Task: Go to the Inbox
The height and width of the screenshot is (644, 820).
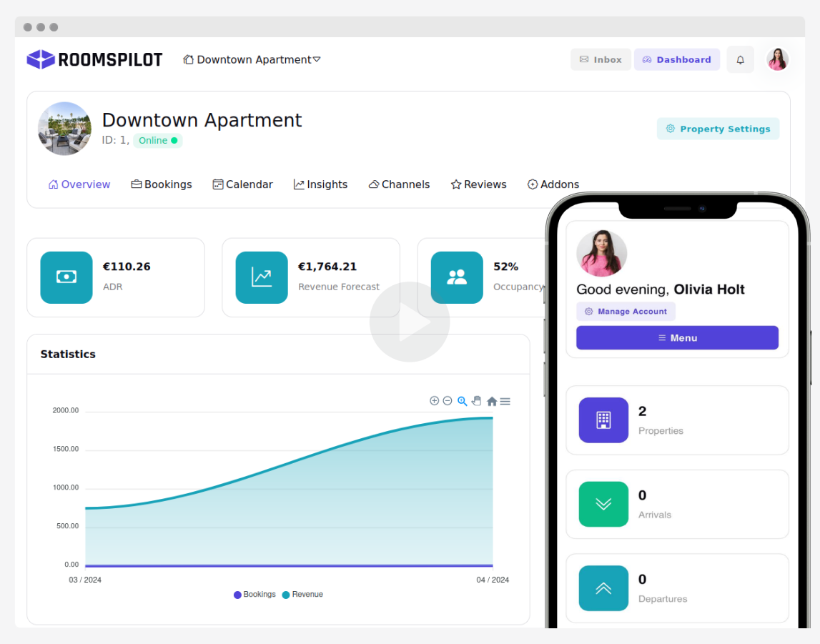Action: coord(601,59)
